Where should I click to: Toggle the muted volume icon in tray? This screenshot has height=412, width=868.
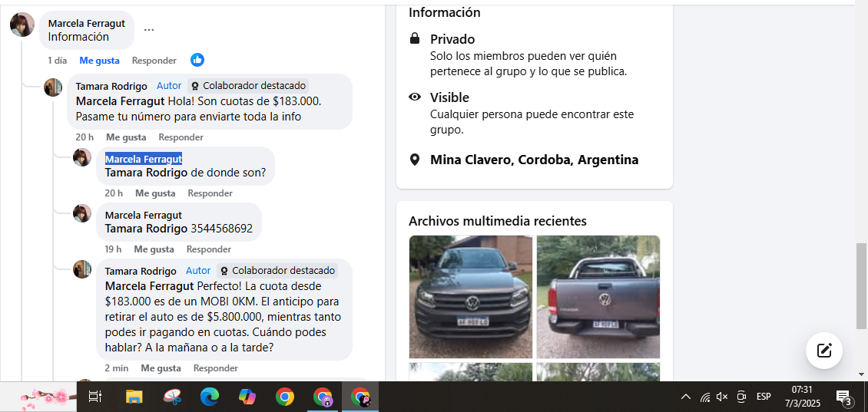(722, 397)
